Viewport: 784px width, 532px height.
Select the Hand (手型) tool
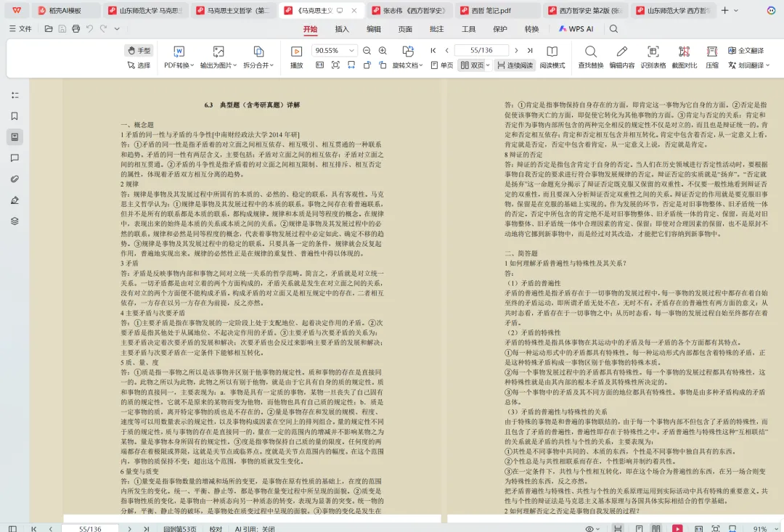coord(139,51)
